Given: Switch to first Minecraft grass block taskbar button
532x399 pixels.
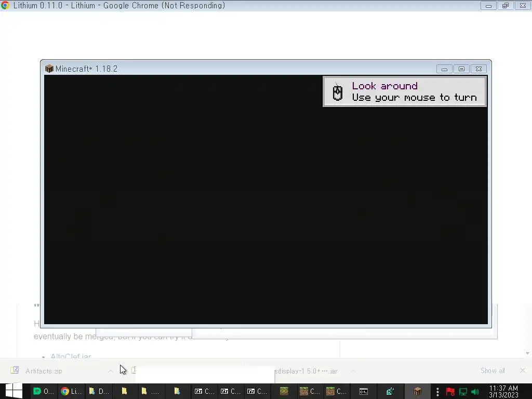Looking at the screenshot, I should [x=310, y=391].
